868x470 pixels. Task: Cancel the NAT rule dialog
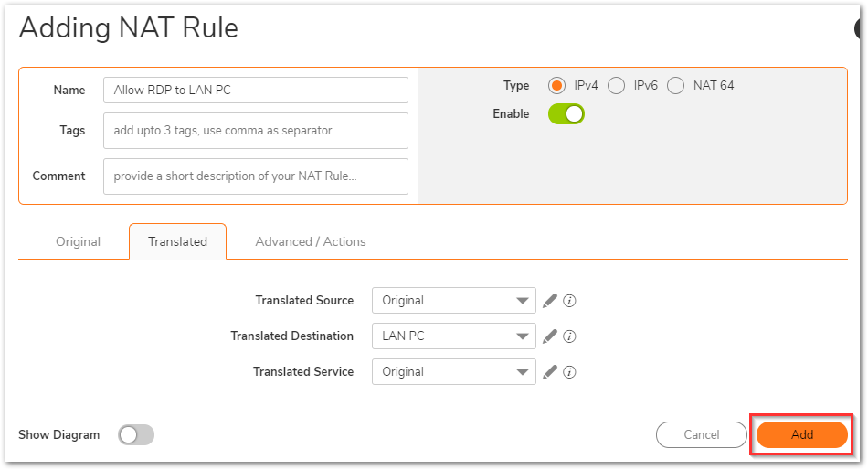702,435
